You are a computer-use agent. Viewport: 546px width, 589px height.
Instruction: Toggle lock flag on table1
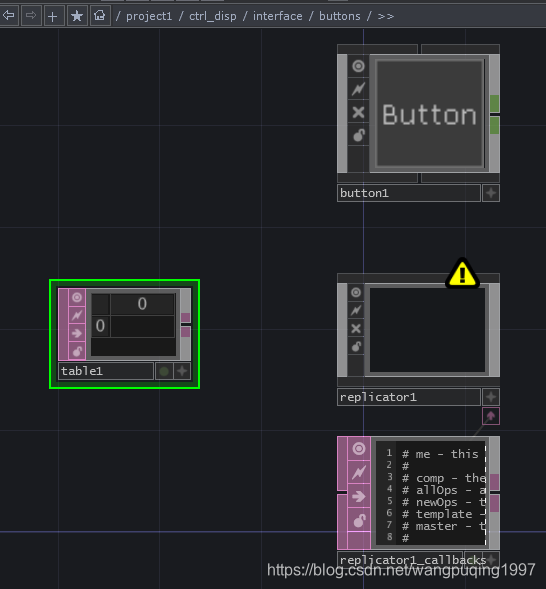[x=77, y=351]
